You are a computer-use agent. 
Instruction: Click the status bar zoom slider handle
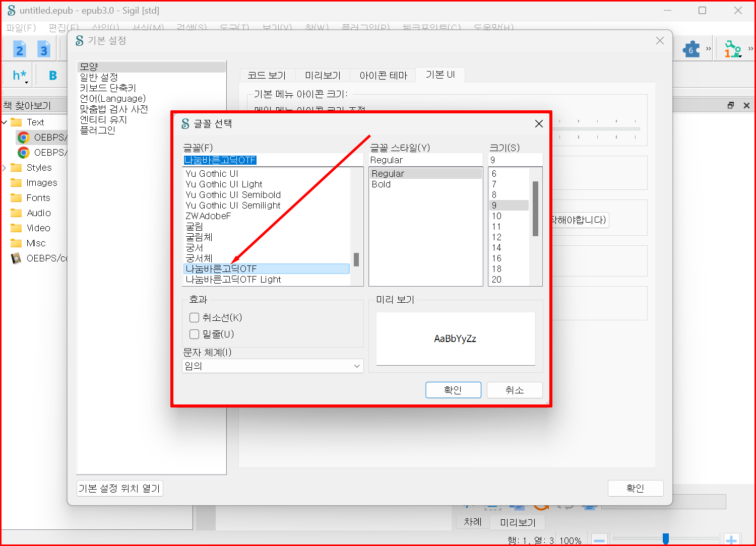(666, 539)
